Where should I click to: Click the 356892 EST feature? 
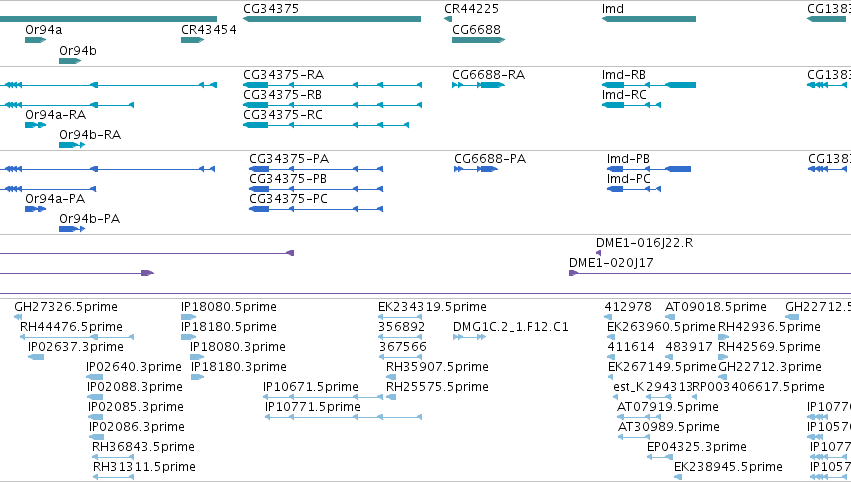pos(399,337)
